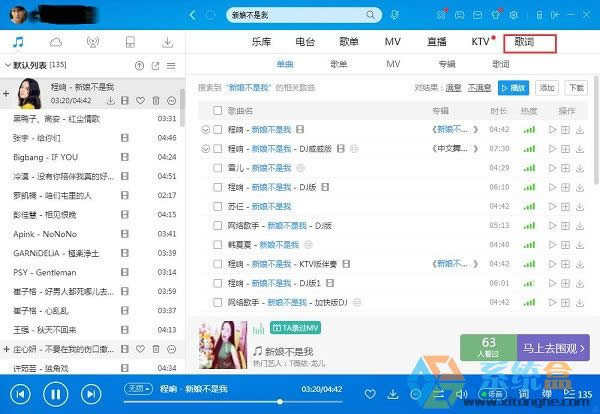The image size is (600, 414).
Task: Open the local downloads tab in sidebar
Action: (167, 43)
